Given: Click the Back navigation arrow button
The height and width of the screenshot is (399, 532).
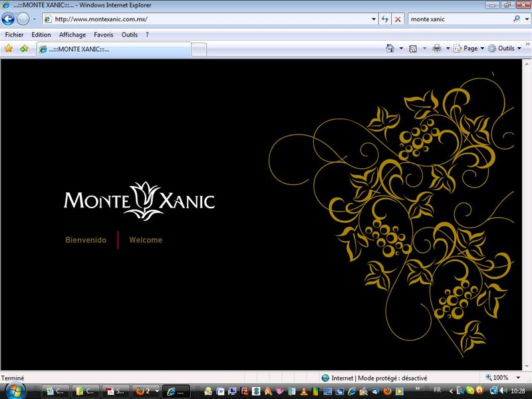Looking at the screenshot, I should click(x=8, y=19).
